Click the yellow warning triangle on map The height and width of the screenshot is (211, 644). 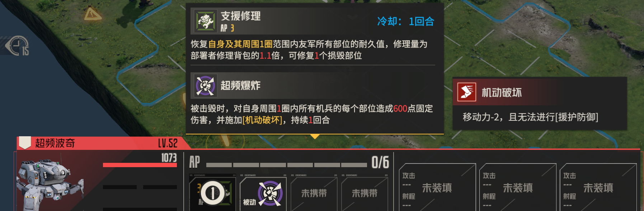tap(93, 14)
